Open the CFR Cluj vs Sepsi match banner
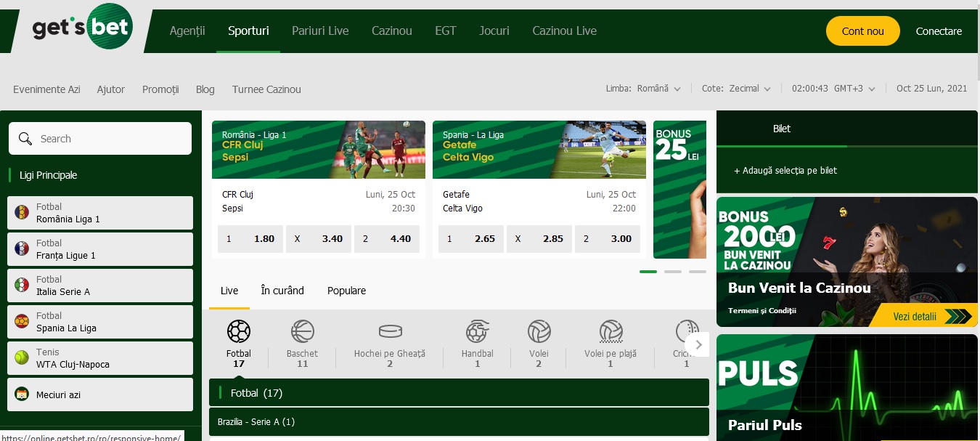The width and height of the screenshot is (980, 441). (319, 150)
